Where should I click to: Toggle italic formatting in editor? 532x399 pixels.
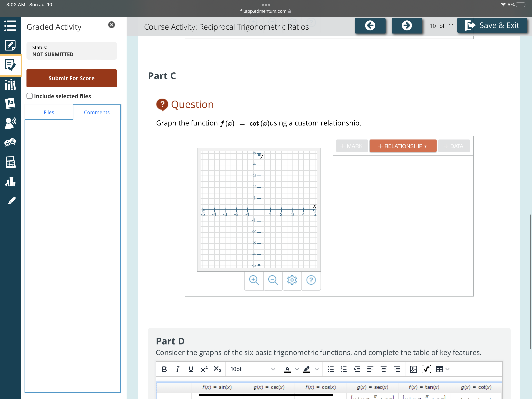(x=177, y=369)
